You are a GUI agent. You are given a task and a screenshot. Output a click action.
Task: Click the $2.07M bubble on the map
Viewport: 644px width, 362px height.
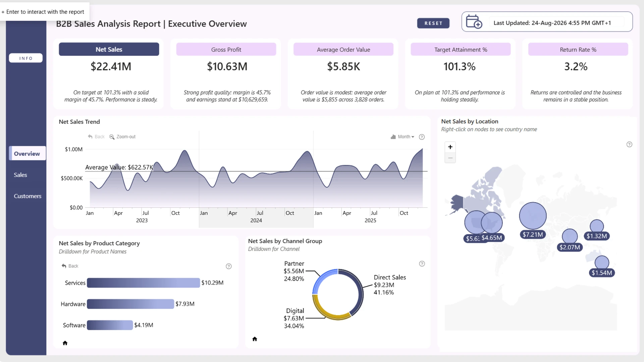click(570, 237)
